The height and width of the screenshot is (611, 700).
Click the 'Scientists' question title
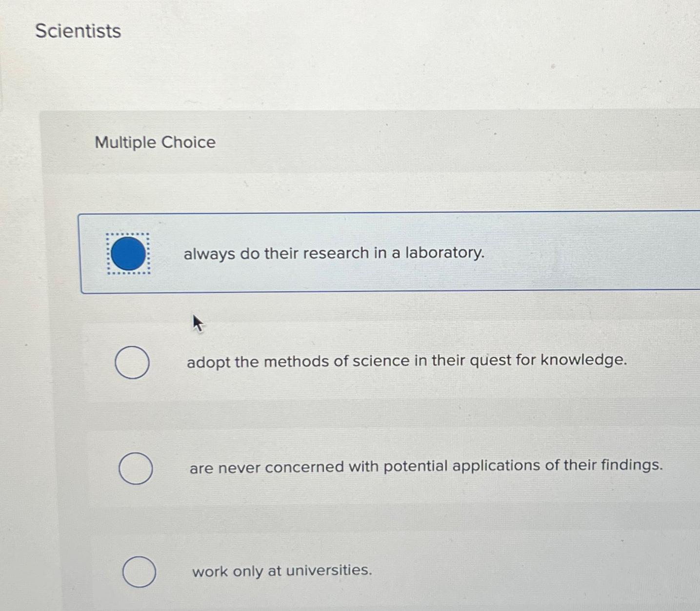point(78,31)
